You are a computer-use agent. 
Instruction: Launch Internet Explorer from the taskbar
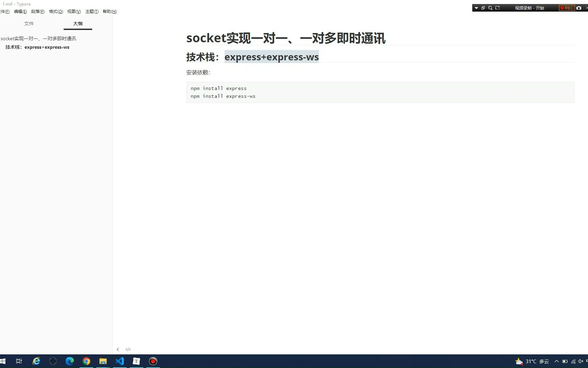pyautogui.click(x=36, y=361)
